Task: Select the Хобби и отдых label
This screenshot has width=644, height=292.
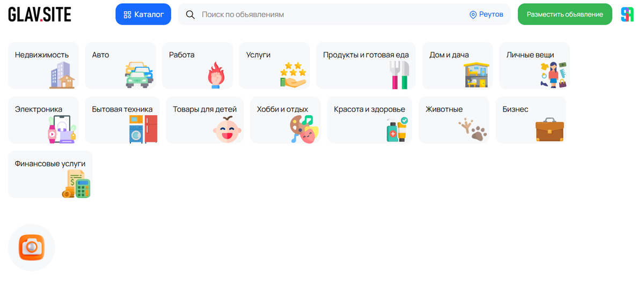Action: (282, 109)
